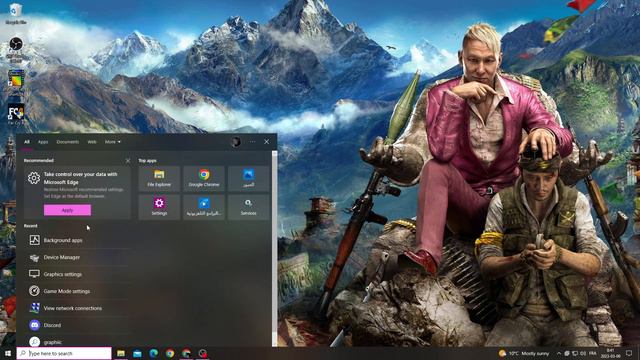Image resolution: width=640 pixels, height=360 pixels.
Task: Open the weather widget showing Mostly sunny
Action: pyautogui.click(x=524, y=353)
